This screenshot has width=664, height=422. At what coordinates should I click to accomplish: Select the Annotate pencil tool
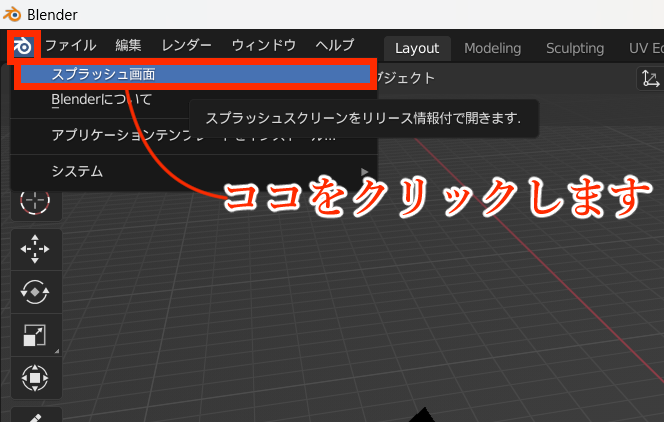coord(35,416)
